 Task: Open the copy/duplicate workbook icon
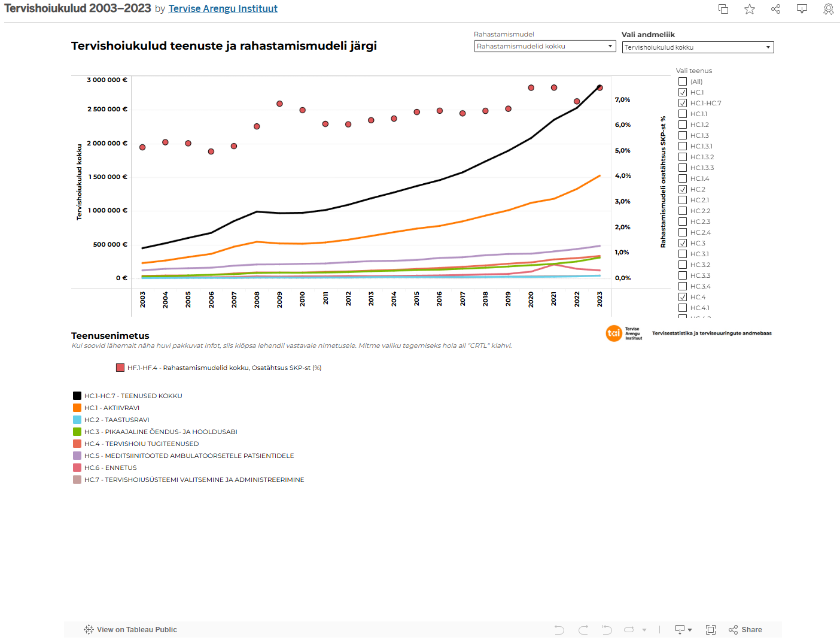pyautogui.click(x=723, y=9)
